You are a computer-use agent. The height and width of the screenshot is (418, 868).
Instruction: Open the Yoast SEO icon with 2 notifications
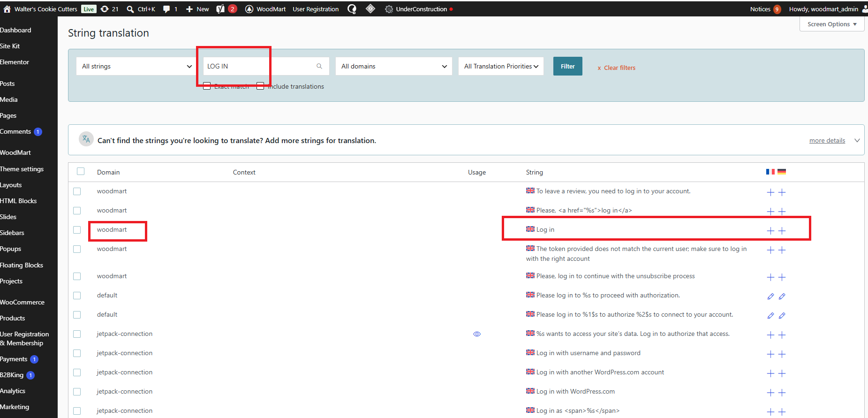click(x=220, y=9)
